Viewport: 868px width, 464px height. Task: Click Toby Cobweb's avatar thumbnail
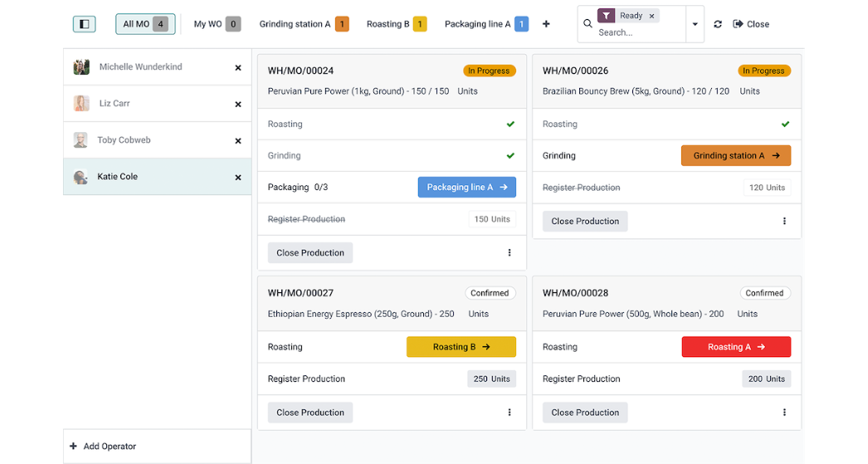(80, 140)
